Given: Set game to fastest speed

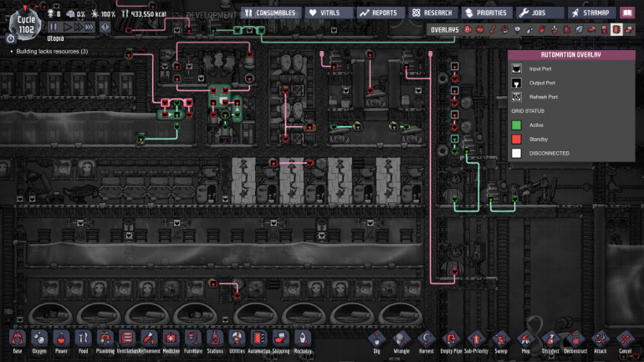Looking at the screenshot, I should point(89,27).
